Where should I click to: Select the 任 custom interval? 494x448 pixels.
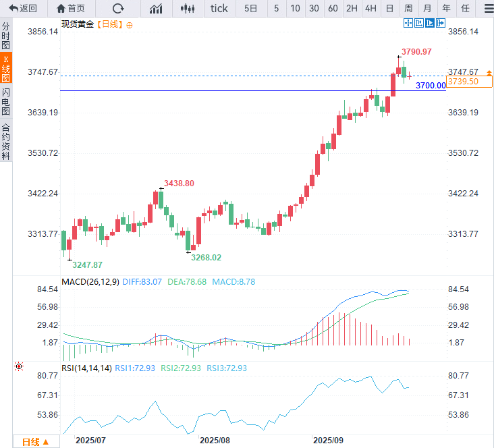click(x=466, y=8)
